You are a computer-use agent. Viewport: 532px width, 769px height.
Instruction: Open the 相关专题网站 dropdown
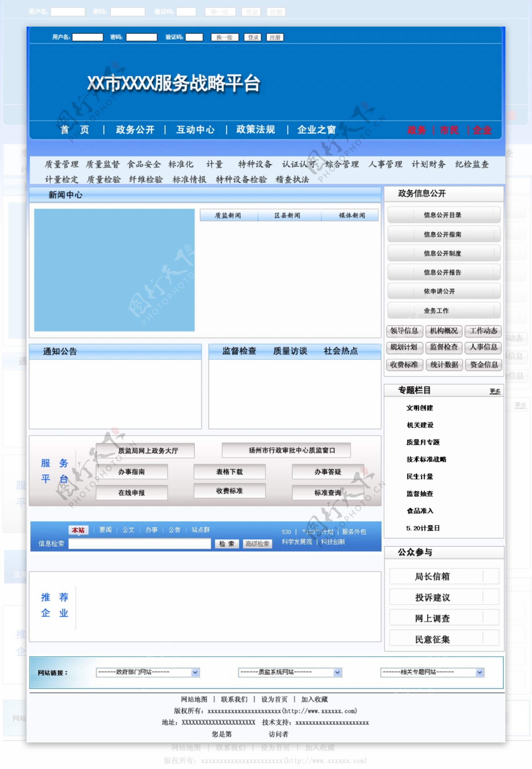pyautogui.click(x=432, y=672)
